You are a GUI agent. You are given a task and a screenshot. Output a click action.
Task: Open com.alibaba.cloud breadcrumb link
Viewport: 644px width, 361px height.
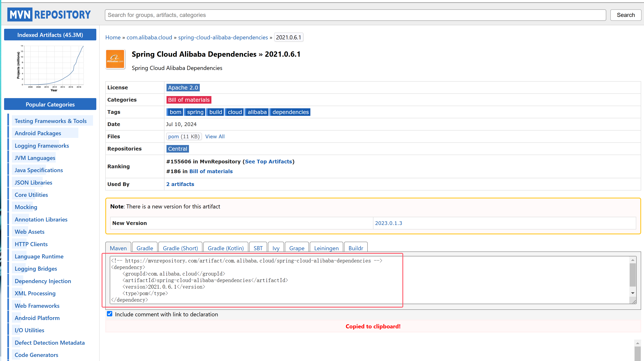click(149, 37)
